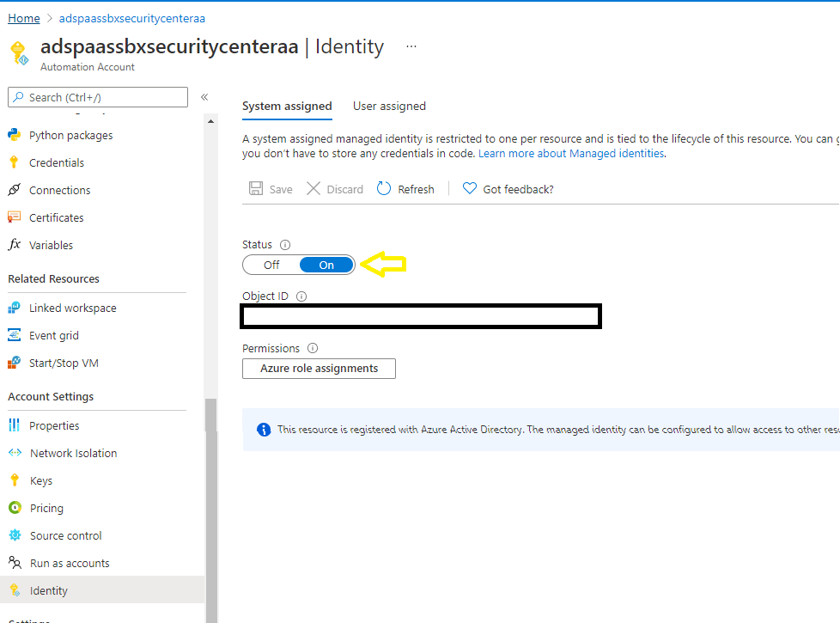The height and width of the screenshot is (623, 840).
Task: Open the ellipsis more options menu
Action: (411, 46)
